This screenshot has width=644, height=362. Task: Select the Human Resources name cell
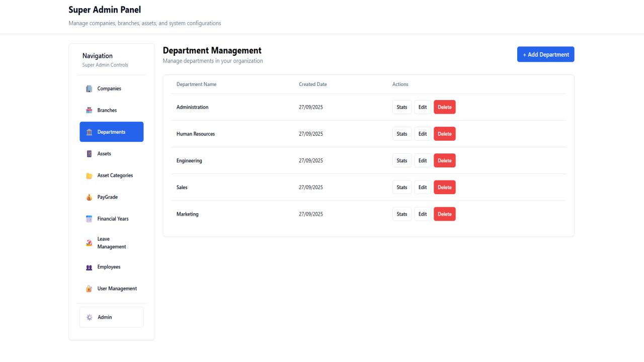coord(196,134)
